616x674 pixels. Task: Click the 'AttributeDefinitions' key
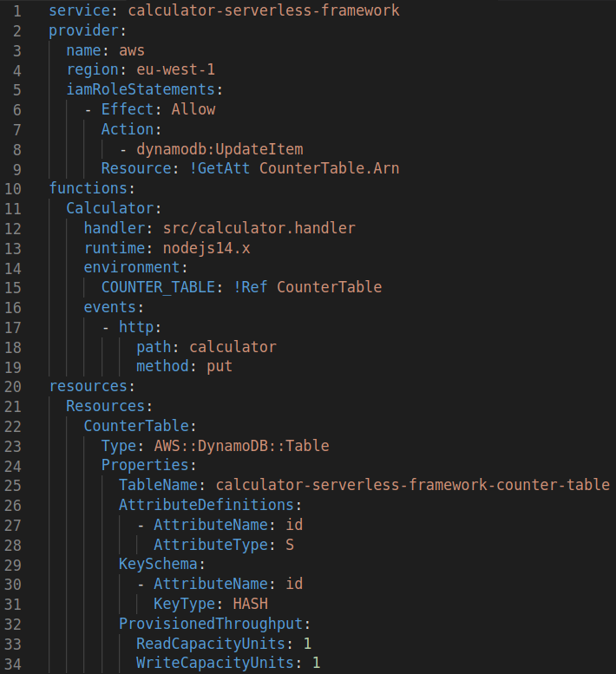tap(206, 505)
